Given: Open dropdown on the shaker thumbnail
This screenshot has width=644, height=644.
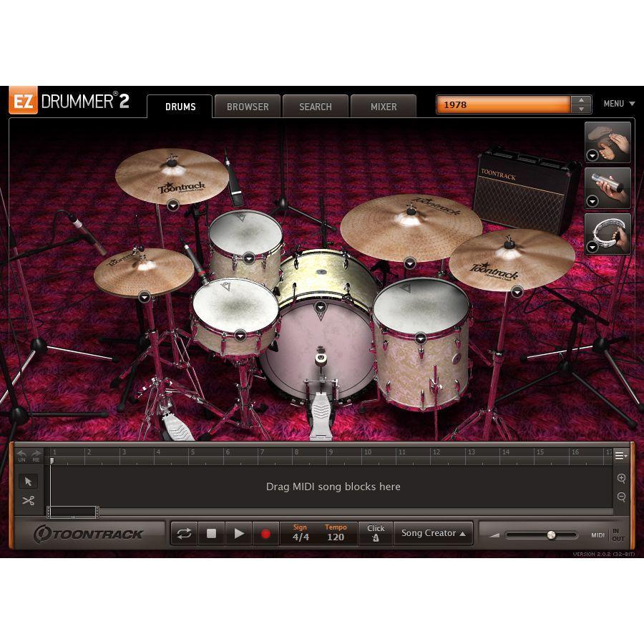Looking at the screenshot, I should click(x=592, y=201).
